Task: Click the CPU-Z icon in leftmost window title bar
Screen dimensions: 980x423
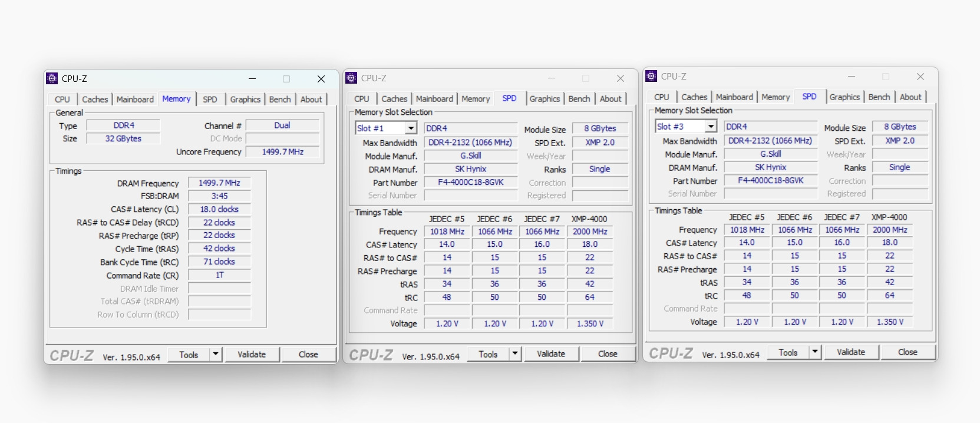Action: [52, 78]
